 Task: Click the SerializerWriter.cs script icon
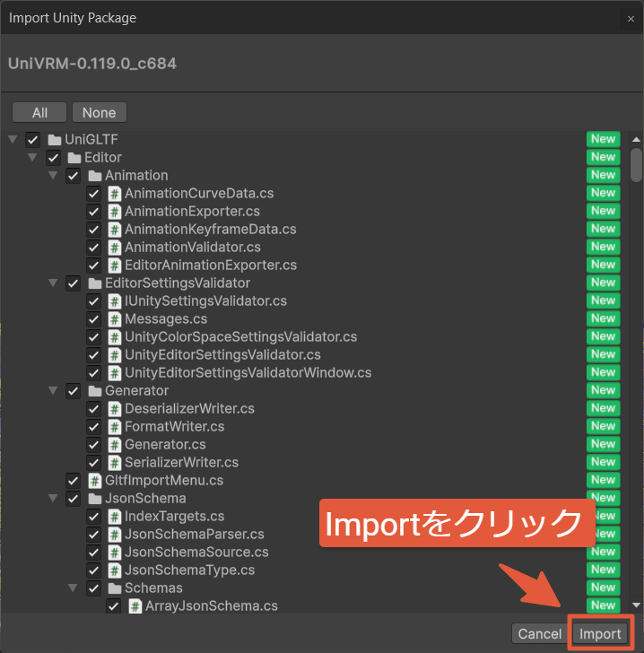click(x=115, y=462)
